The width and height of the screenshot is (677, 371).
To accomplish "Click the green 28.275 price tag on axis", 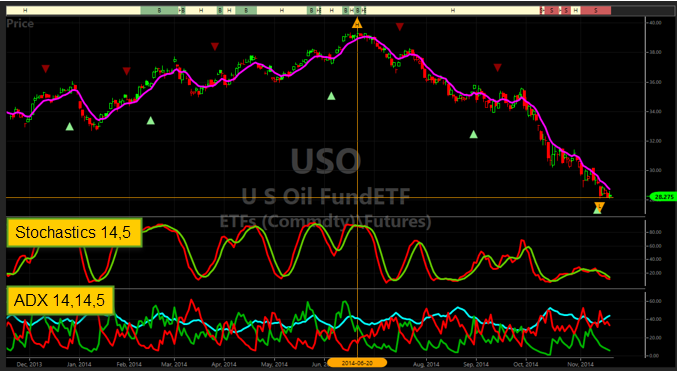I will pos(661,197).
